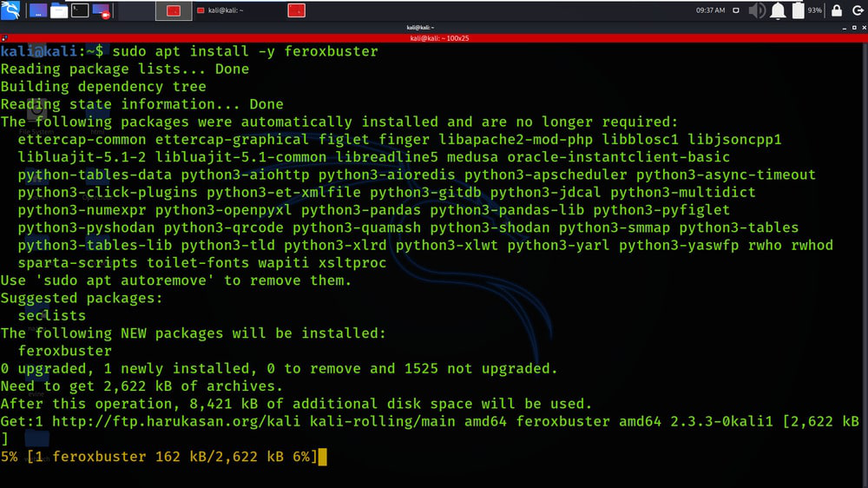This screenshot has width=868, height=488.
Task: Open the notifications bell icon
Action: (x=778, y=10)
